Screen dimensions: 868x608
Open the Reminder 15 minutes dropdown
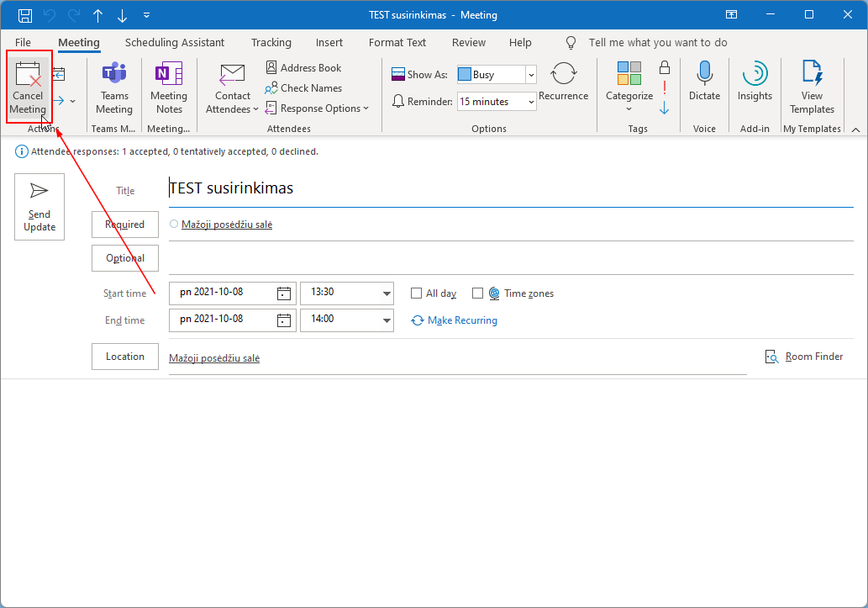[x=530, y=102]
